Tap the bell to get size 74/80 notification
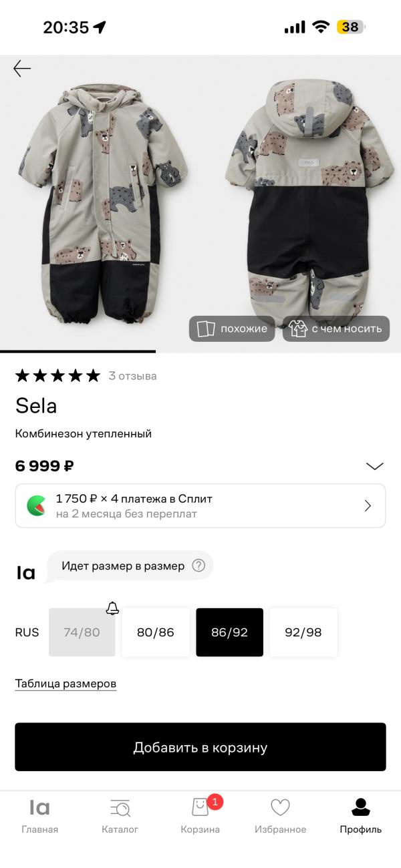This screenshot has width=401, height=868. pyautogui.click(x=112, y=608)
